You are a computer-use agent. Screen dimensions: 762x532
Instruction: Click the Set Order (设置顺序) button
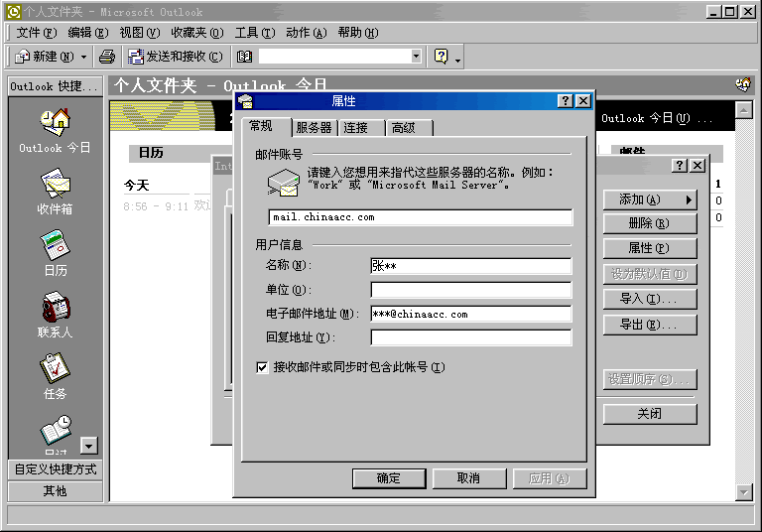[650, 379]
